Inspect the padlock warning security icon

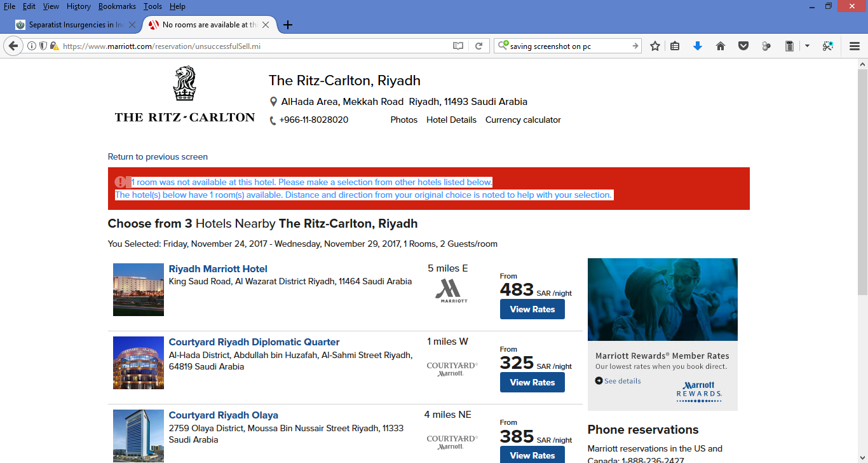click(x=55, y=46)
